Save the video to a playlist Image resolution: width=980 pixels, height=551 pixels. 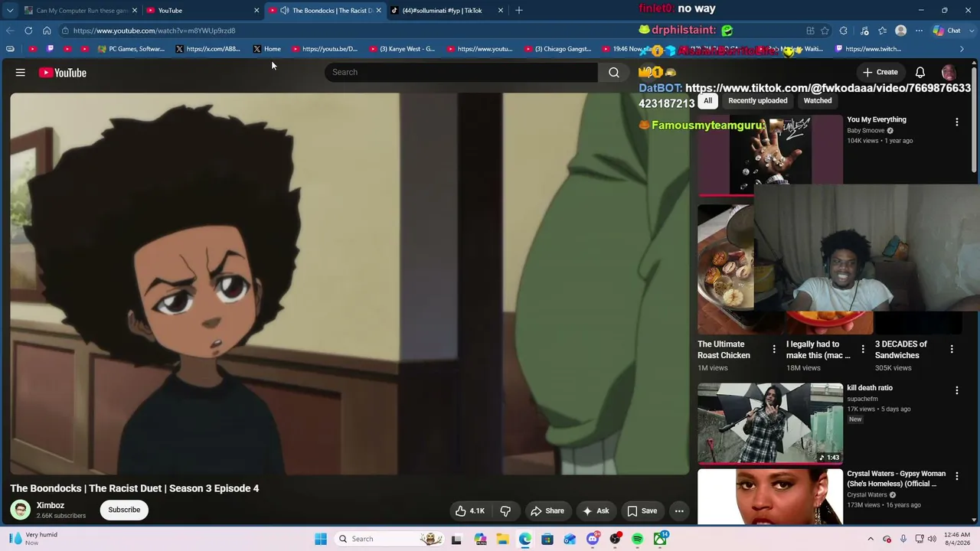(642, 510)
